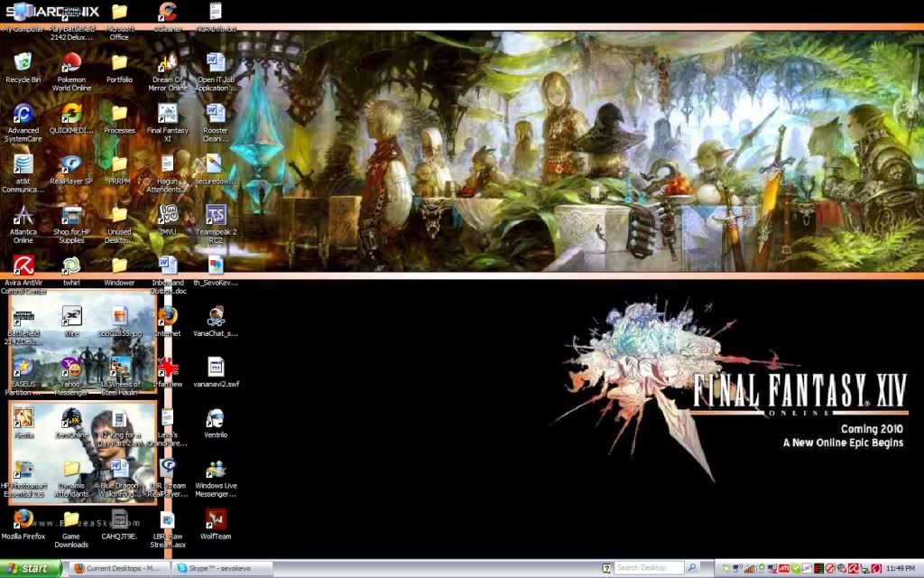Launch the Fiesta game shortcut
924x578 pixels.
[x=23, y=417]
